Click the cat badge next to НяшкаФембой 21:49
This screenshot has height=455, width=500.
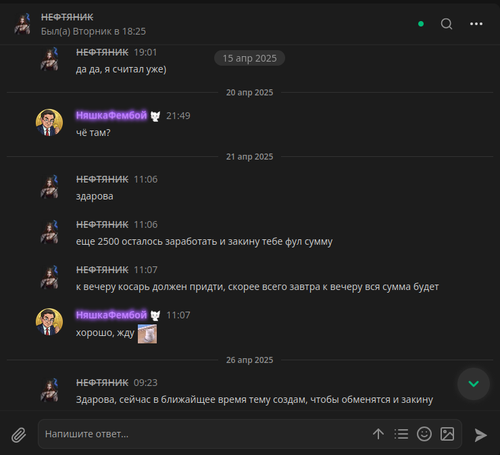coord(155,116)
